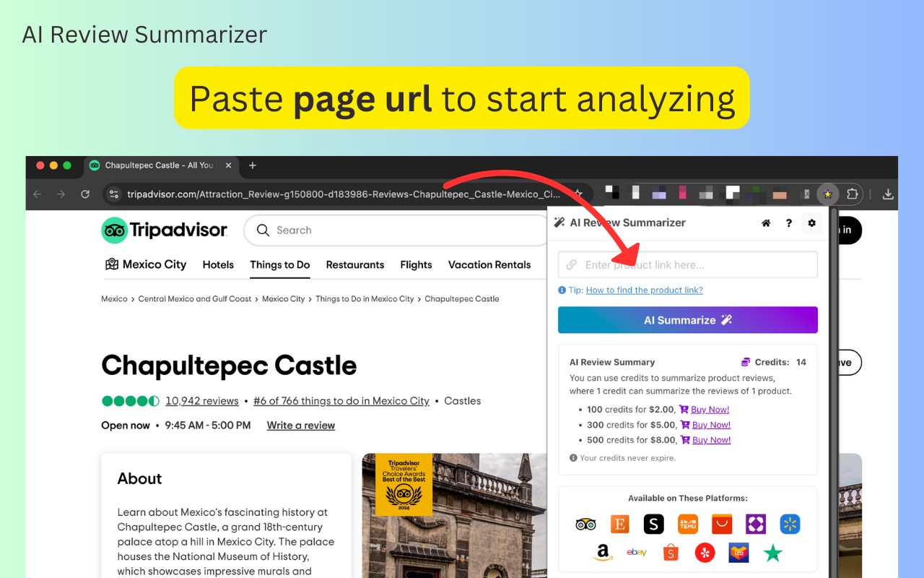Select the Temu platform icon
Screen dimensions: 924x578
tap(688, 524)
